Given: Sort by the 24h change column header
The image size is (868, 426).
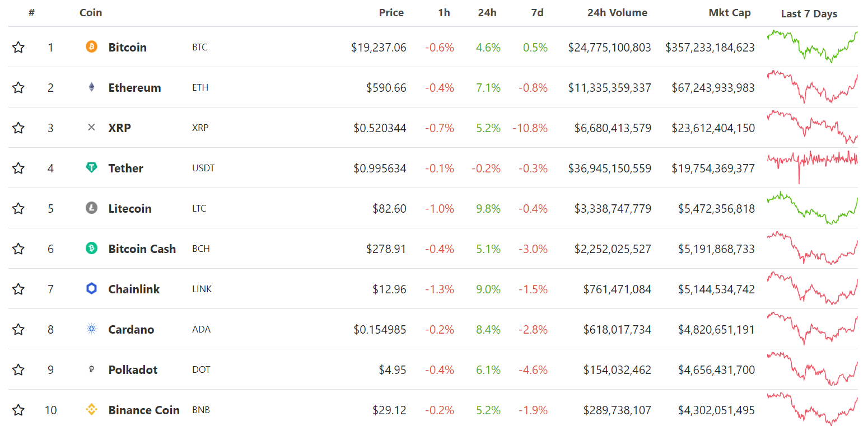Looking at the screenshot, I should pyautogui.click(x=487, y=12).
